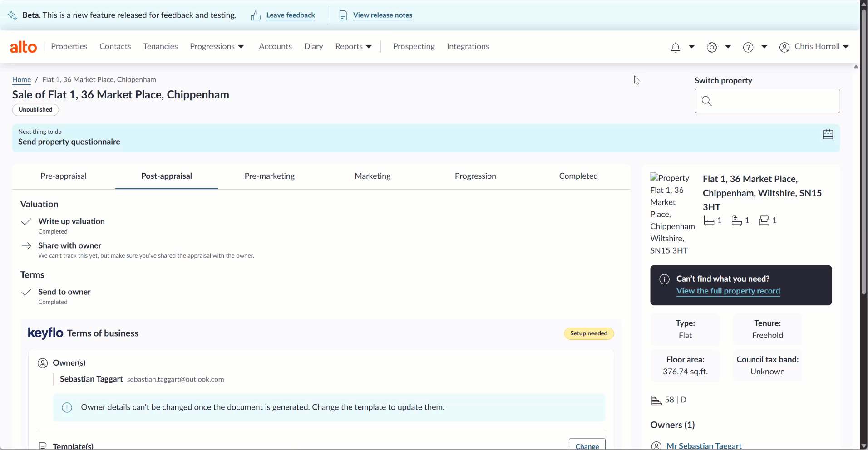Open the Accounts menu
The width and height of the screenshot is (868, 450).
click(275, 46)
